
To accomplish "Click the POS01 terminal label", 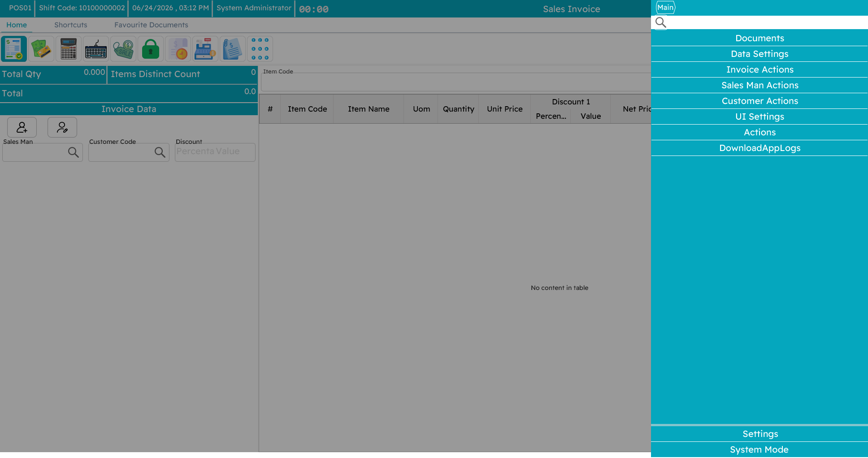I will pos(20,8).
